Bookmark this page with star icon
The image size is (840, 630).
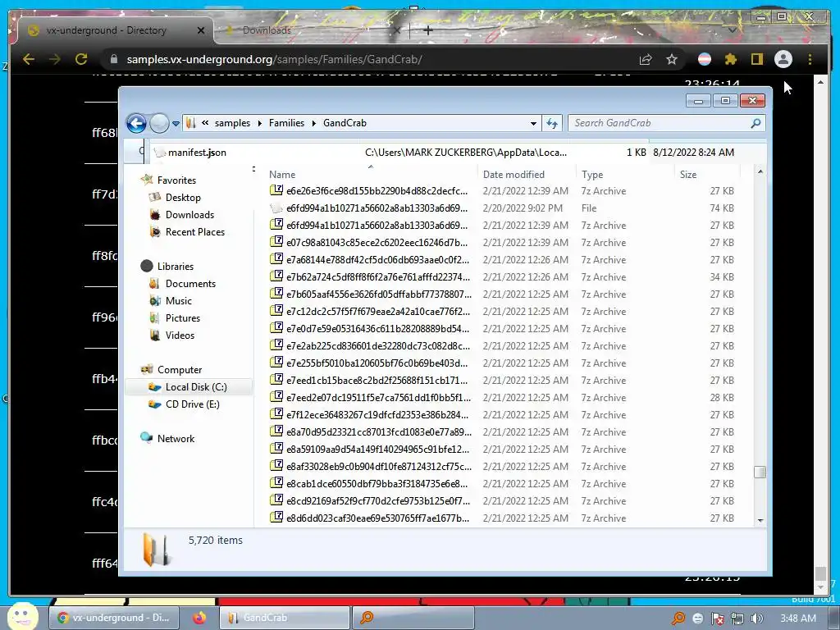click(672, 59)
